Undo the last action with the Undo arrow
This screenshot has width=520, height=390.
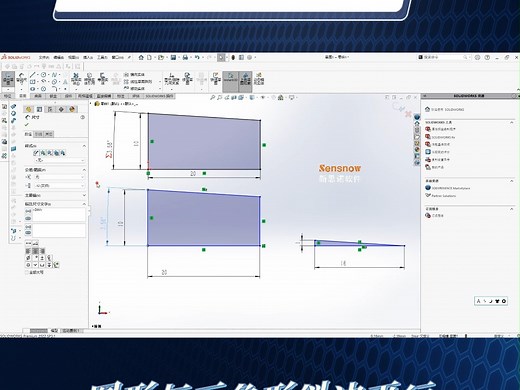(x=197, y=57)
